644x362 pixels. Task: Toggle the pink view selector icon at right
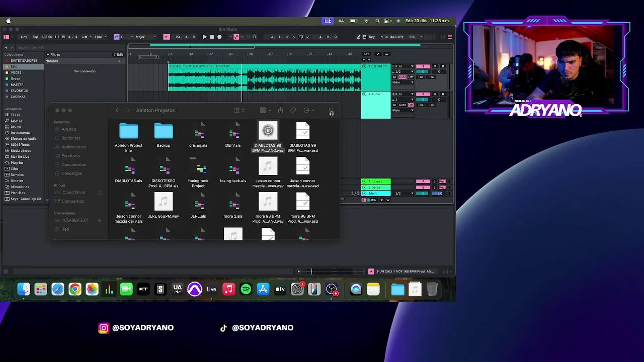click(x=450, y=37)
